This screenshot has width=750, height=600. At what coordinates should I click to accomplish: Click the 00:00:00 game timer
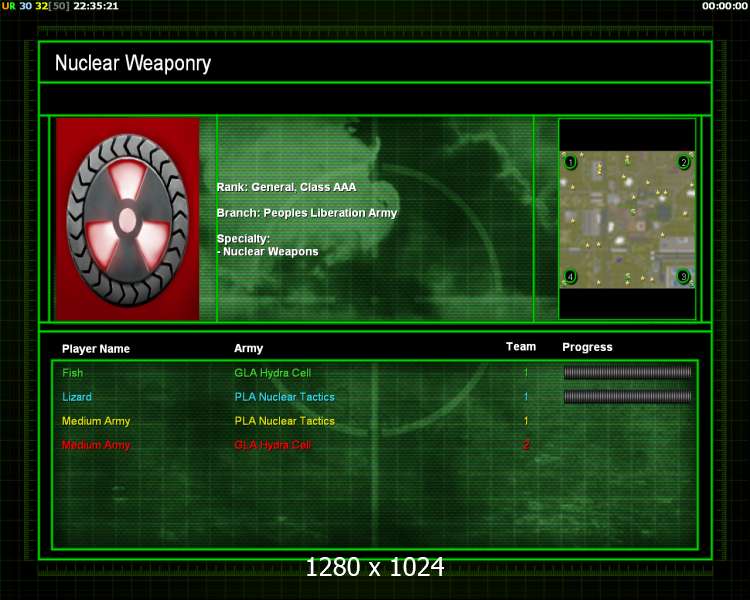tap(724, 6)
